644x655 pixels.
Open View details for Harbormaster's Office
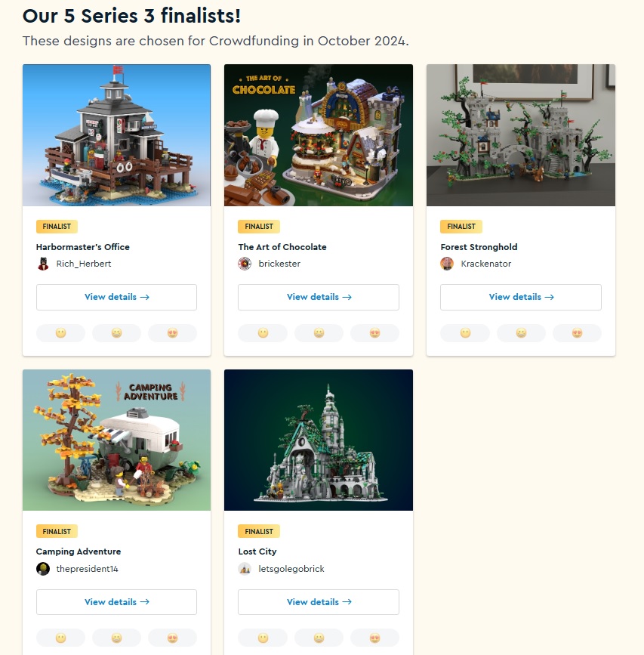click(116, 297)
